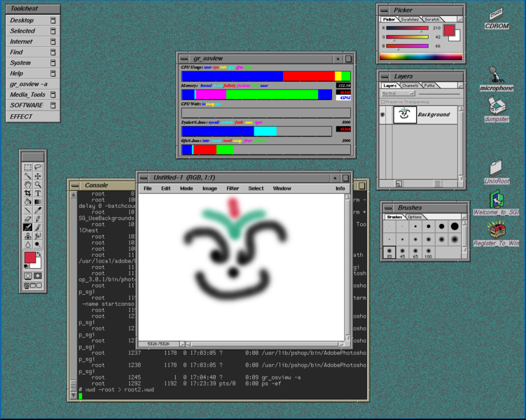Select the Blur water-drop tool

click(x=28, y=244)
